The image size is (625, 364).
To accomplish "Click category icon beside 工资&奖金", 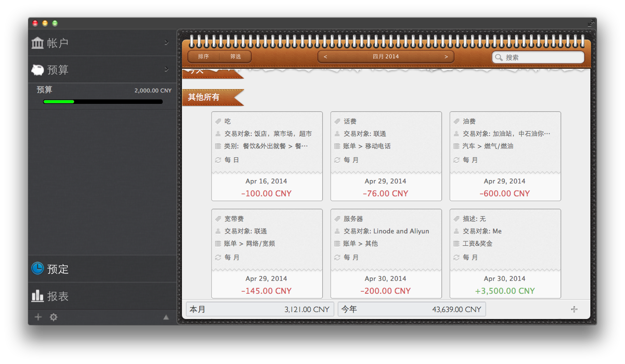I will 456,244.
